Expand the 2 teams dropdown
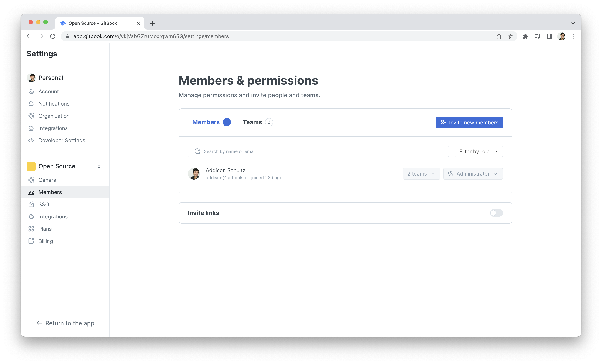 (x=421, y=174)
